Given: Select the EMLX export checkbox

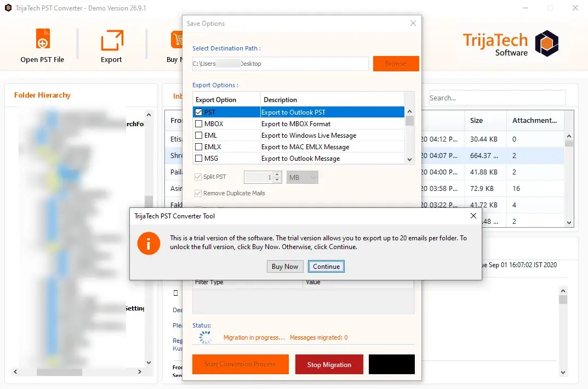Looking at the screenshot, I should tap(199, 147).
